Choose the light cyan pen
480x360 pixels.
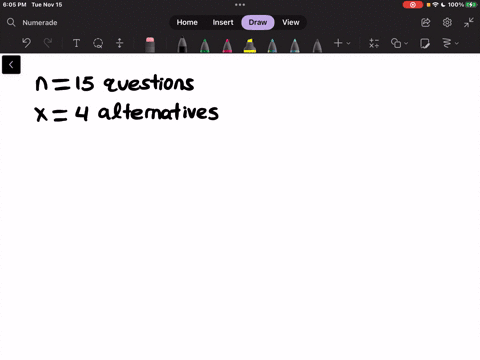[x=295, y=45]
